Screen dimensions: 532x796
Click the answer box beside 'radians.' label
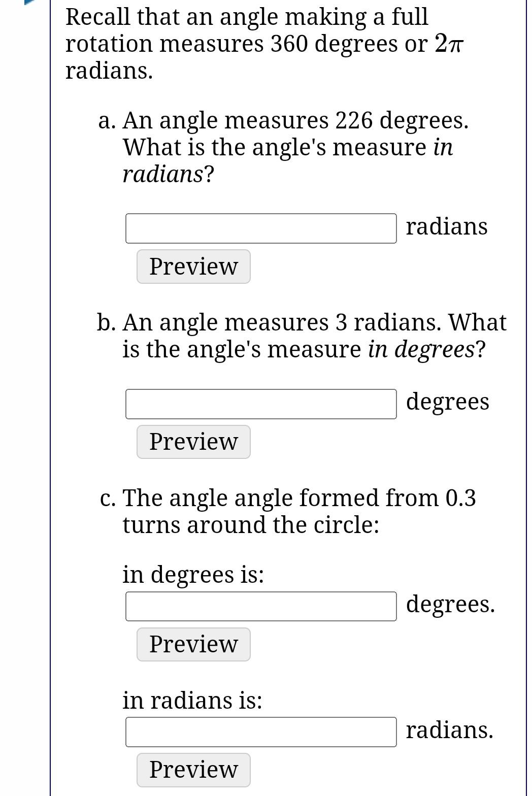pos(260,731)
